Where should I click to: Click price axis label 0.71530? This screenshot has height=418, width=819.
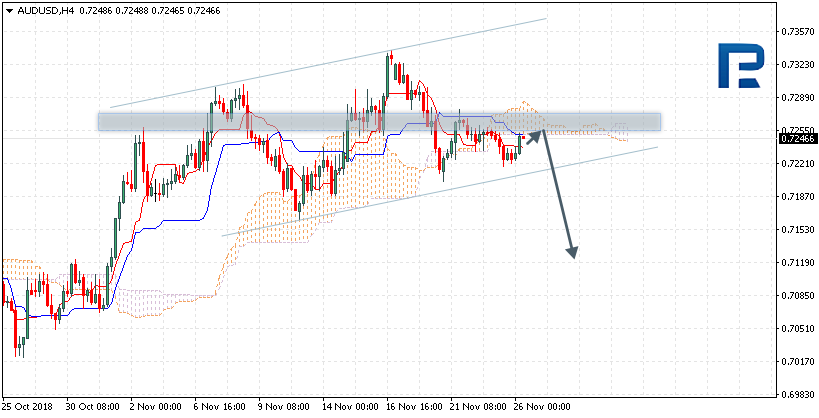tap(799, 229)
